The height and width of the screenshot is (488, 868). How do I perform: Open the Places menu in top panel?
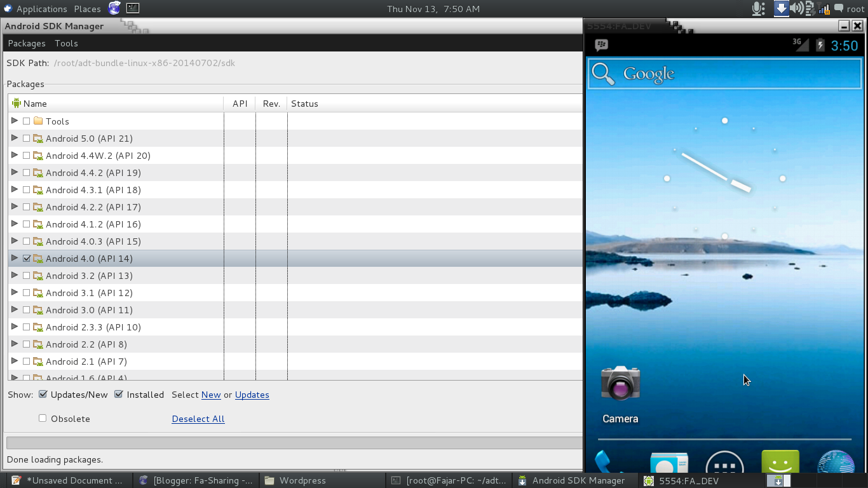(87, 9)
